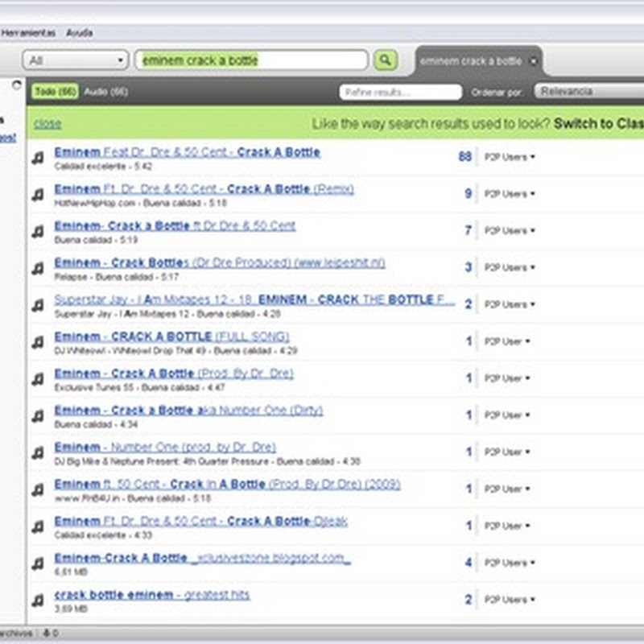Open 'Crack a Bottle aka Number One (Dirty)' link
This screenshot has height=644, width=644.
click(x=189, y=411)
